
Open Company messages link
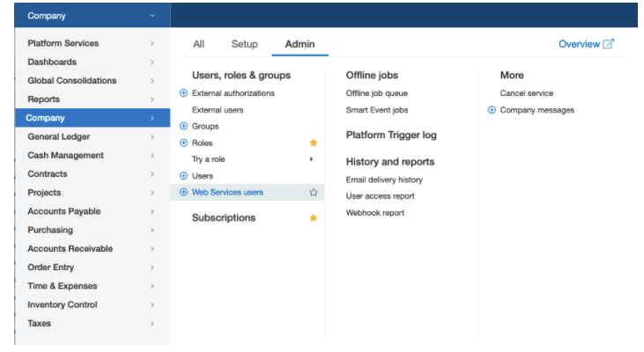[x=537, y=110]
